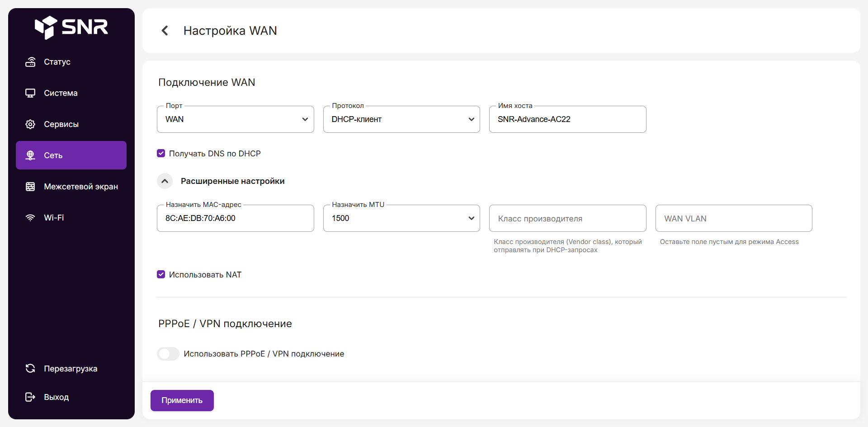Open the Protocol dropdown with DHCP-клиент
Viewport: 868px width, 427px height.
click(401, 119)
